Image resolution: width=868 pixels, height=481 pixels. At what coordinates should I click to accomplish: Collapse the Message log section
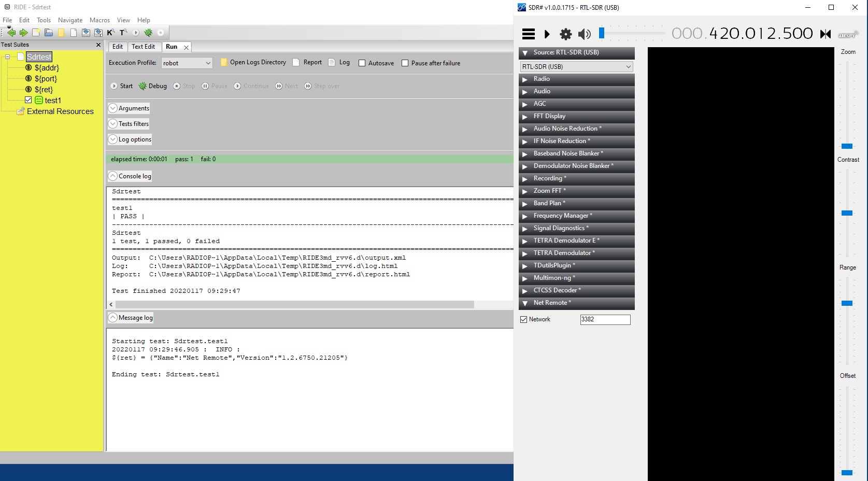[113, 318]
